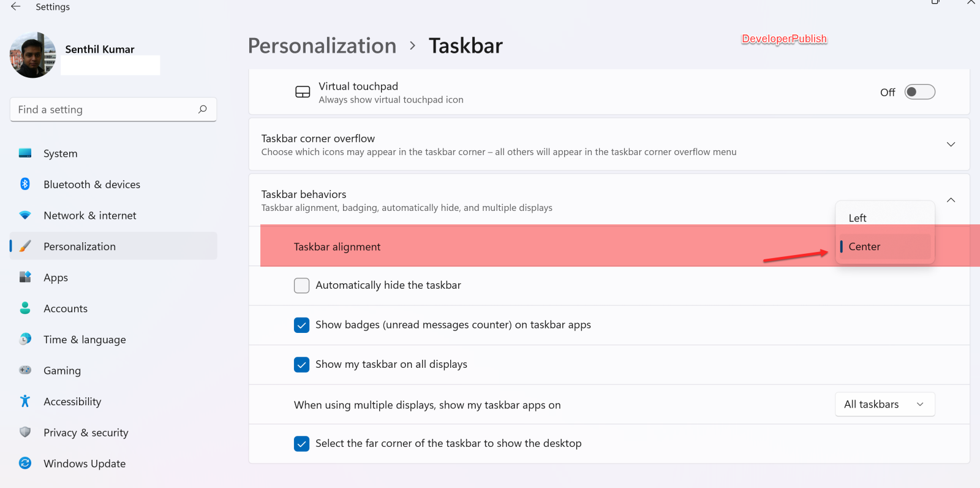This screenshot has width=980, height=488.
Task: Open Accounts settings
Action: 66,308
